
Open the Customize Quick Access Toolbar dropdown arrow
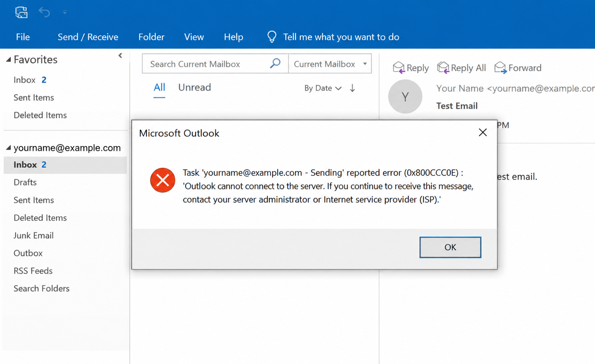coord(65,12)
